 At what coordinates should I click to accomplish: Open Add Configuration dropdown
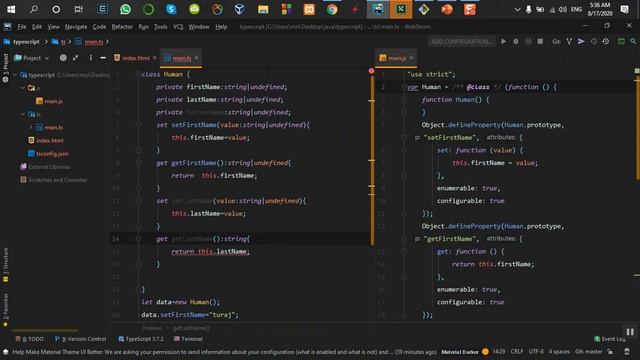(x=461, y=42)
